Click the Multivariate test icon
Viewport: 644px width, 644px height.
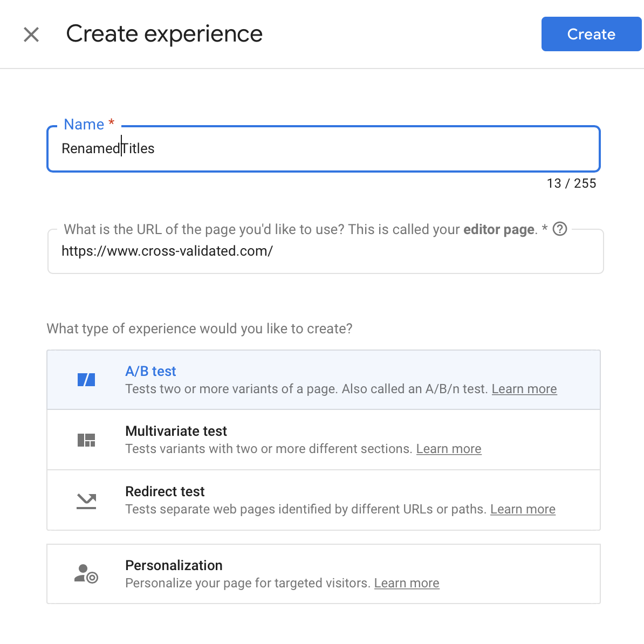[86, 440]
